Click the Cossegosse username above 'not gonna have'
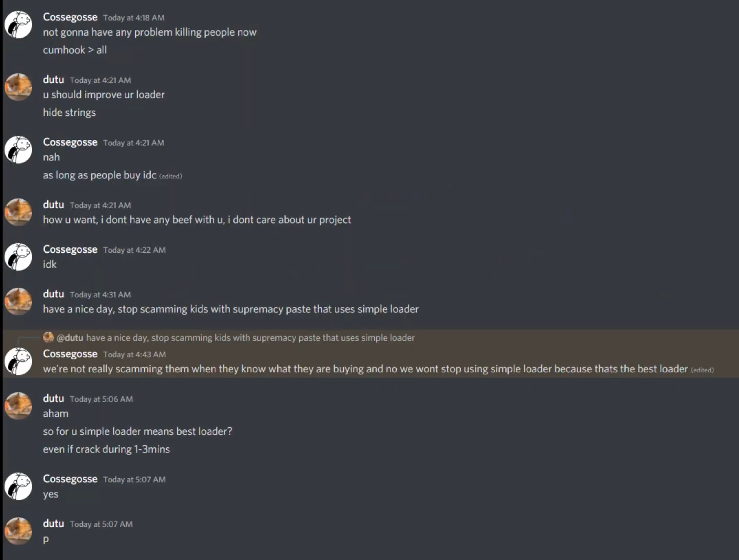Viewport: 739px width, 560px height. pyautogui.click(x=70, y=17)
